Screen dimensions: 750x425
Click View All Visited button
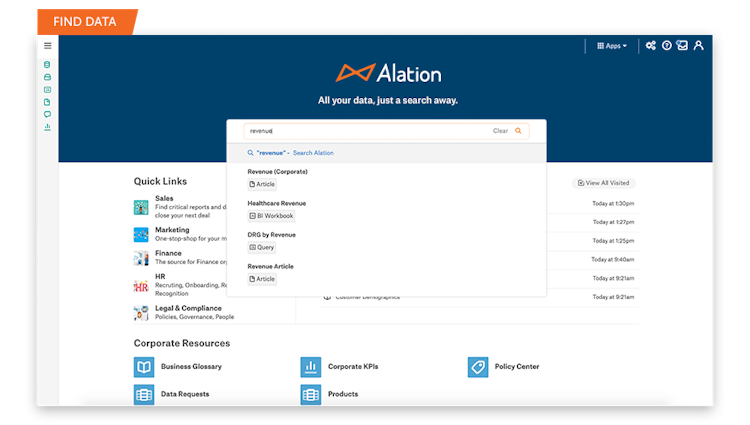[x=604, y=183]
